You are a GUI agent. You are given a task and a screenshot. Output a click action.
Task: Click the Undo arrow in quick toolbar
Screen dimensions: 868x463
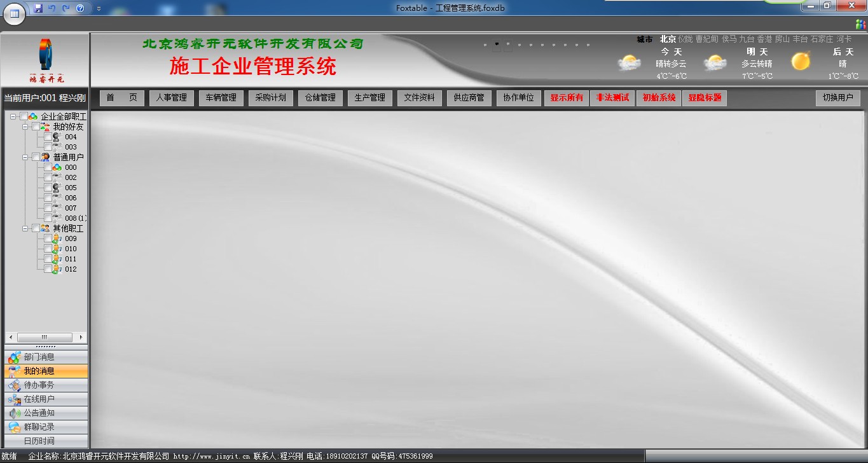coord(52,8)
